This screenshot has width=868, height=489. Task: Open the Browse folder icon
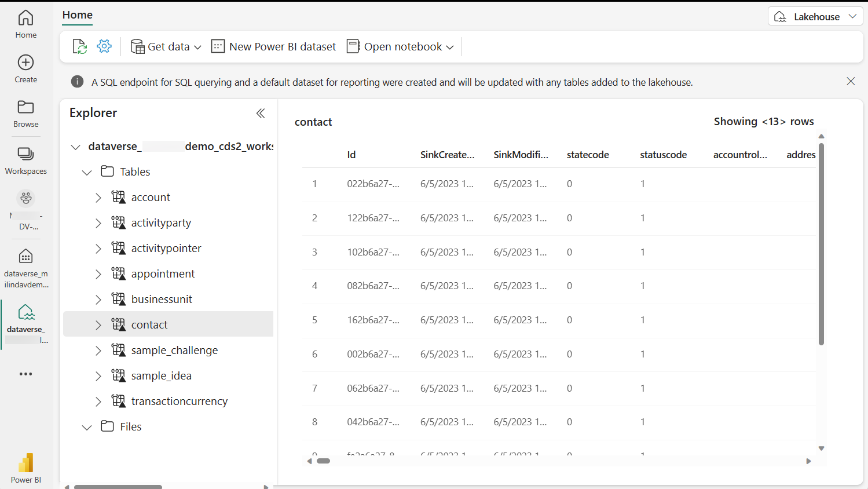[25, 107]
